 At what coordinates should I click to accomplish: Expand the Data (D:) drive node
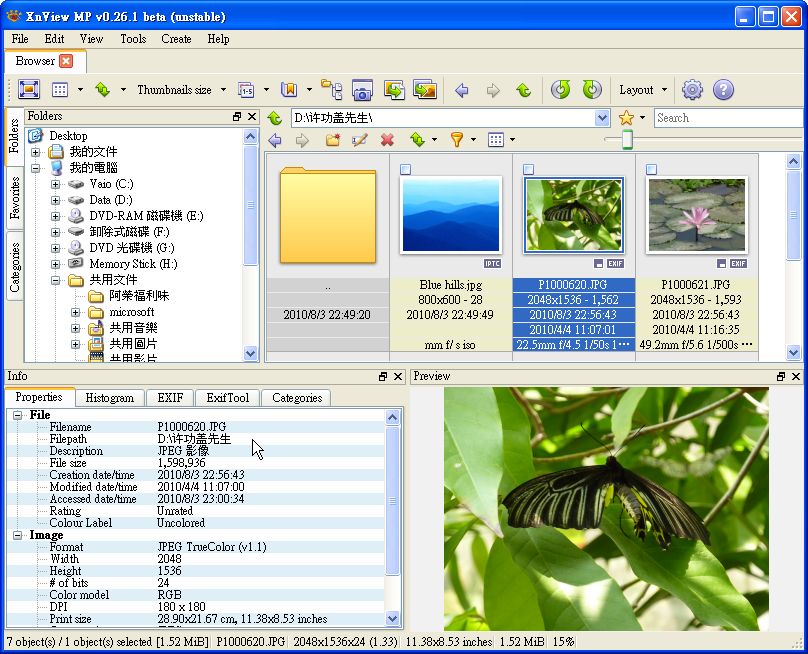pos(56,200)
